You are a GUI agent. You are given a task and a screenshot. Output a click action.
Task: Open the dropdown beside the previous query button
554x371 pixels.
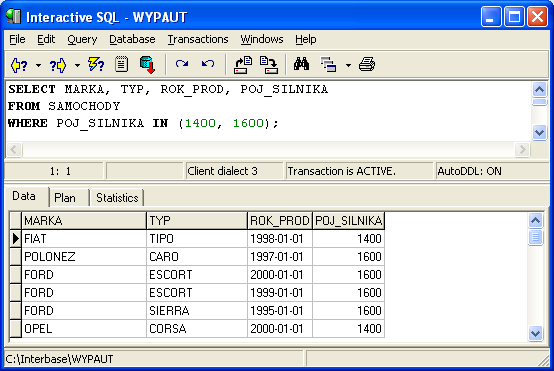pyautogui.click(x=38, y=65)
